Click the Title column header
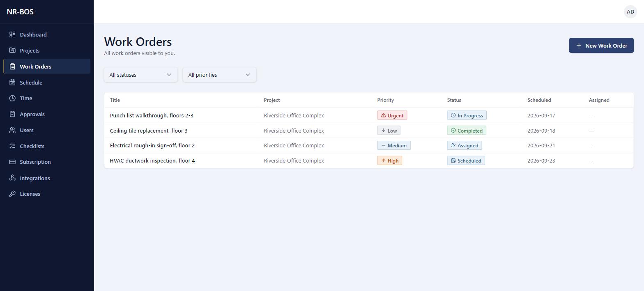 [x=115, y=100]
